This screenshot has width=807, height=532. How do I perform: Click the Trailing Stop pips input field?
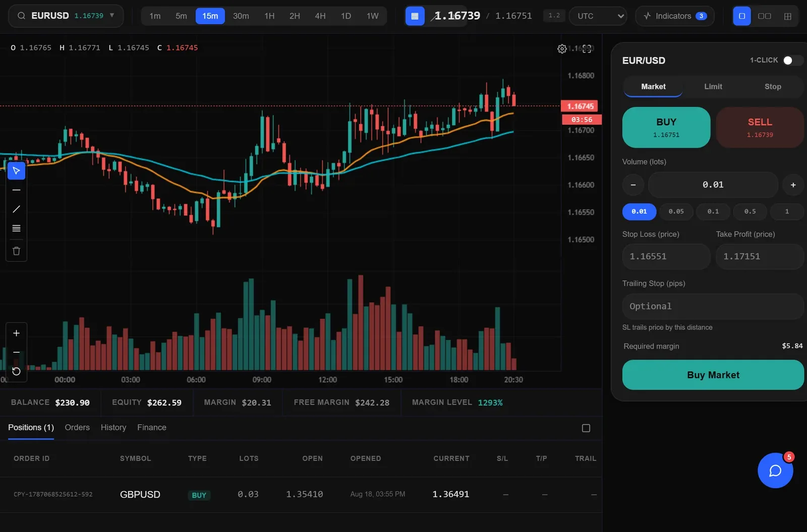click(x=713, y=307)
